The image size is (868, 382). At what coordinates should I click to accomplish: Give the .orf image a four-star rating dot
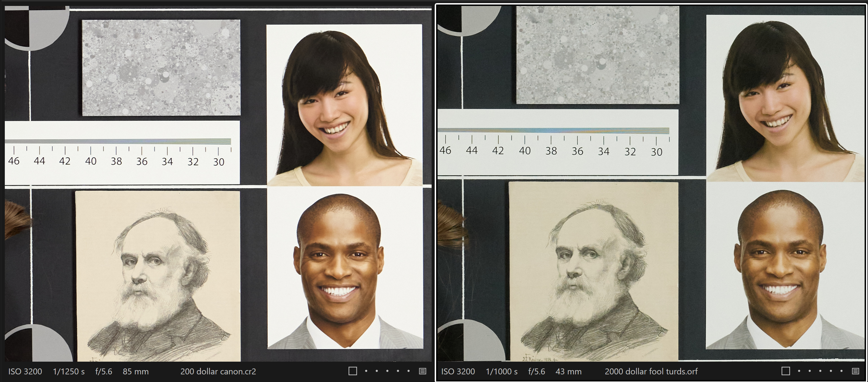point(831,371)
